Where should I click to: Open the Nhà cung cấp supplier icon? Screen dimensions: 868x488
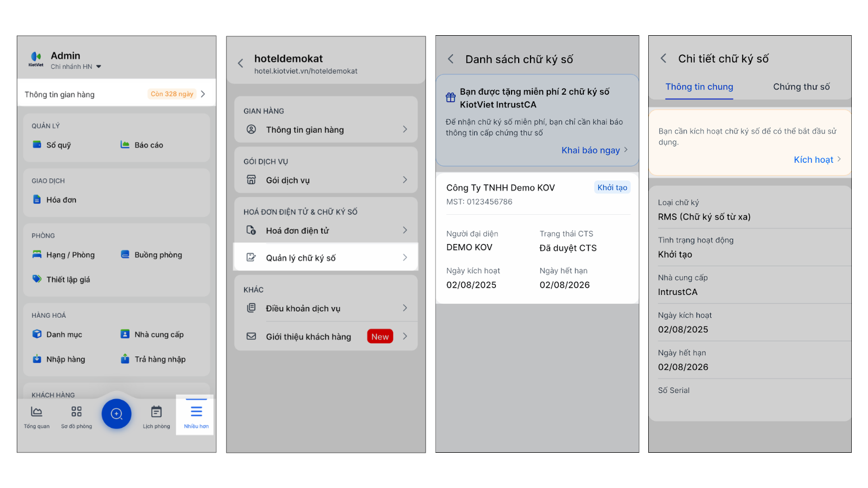coord(125,335)
